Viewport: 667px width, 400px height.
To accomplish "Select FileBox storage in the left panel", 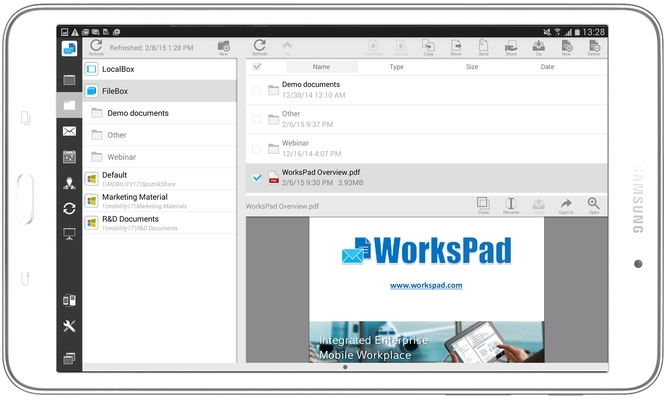I will pos(160,91).
